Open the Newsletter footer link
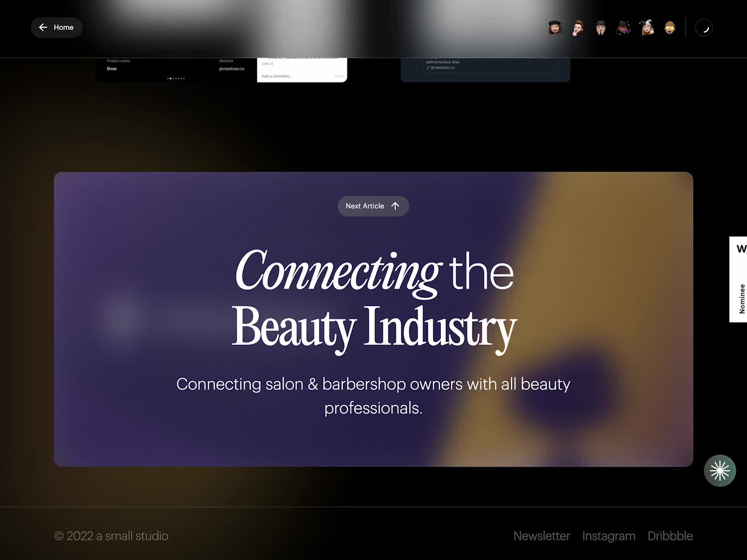 pyautogui.click(x=542, y=536)
